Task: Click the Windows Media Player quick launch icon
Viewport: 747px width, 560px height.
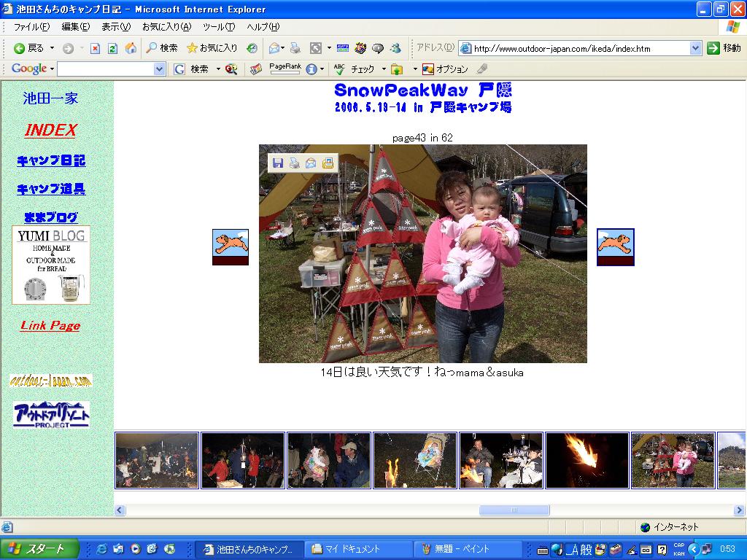Action: point(135,549)
